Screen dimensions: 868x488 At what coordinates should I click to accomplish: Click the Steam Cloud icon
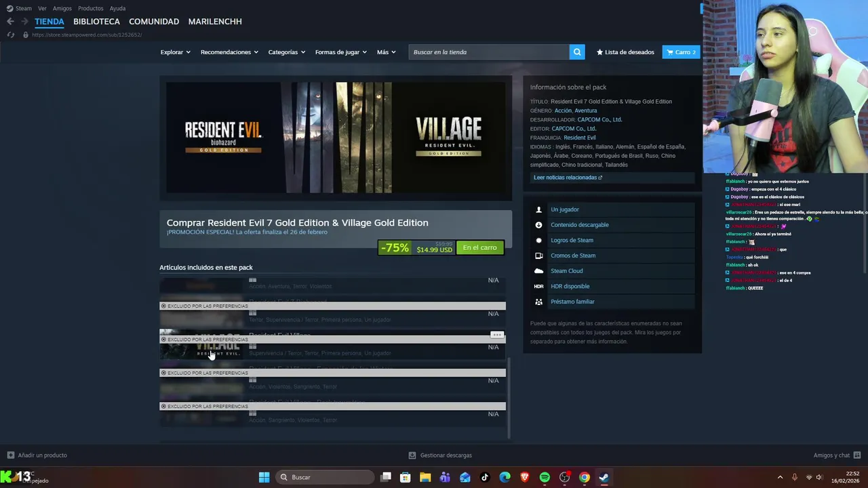coord(539,271)
